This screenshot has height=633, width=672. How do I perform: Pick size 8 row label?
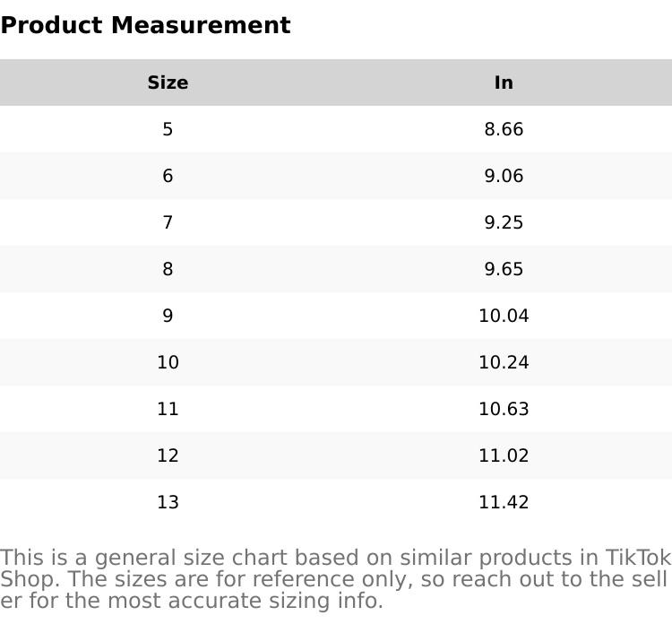168,269
